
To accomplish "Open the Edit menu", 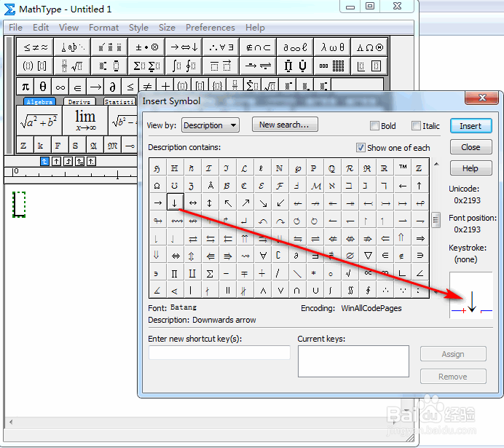I will tap(41, 28).
